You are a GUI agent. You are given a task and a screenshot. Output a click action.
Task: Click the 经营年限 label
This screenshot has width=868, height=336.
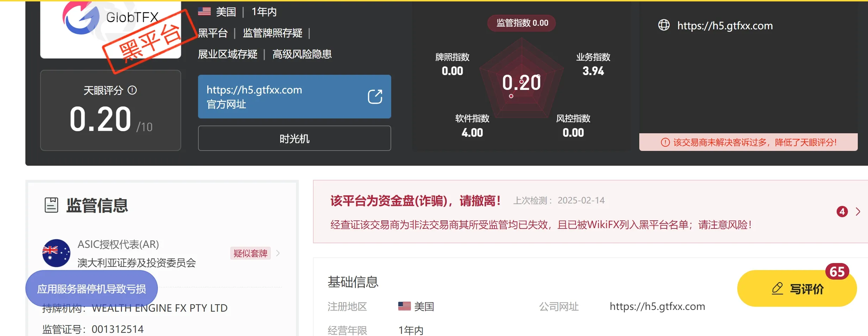pyautogui.click(x=347, y=330)
